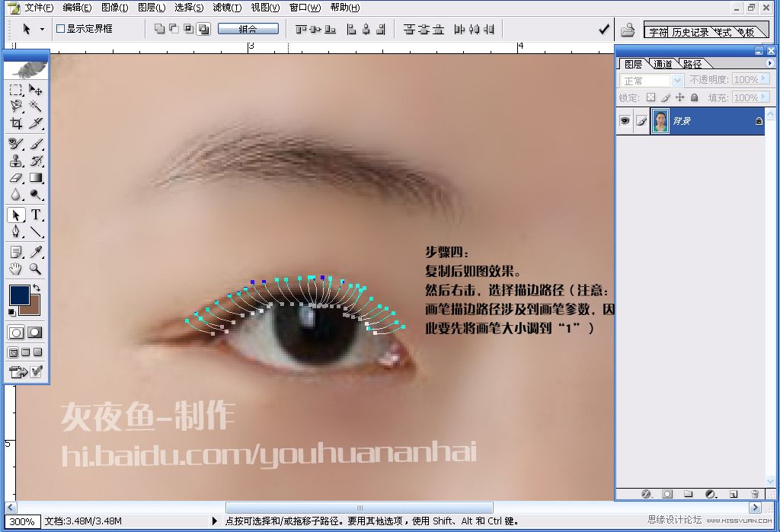Switch to Standard mode editing
Viewport: 780px width, 532px height.
pos(16,333)
